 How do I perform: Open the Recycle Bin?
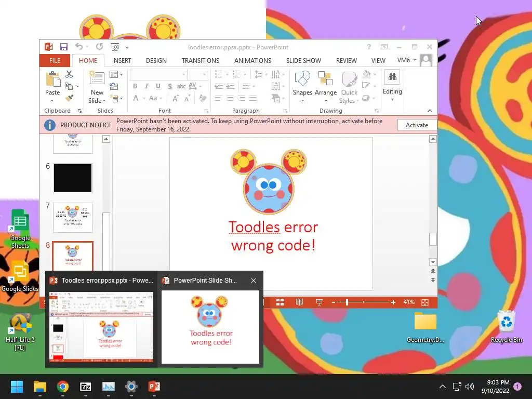point(506,327)
